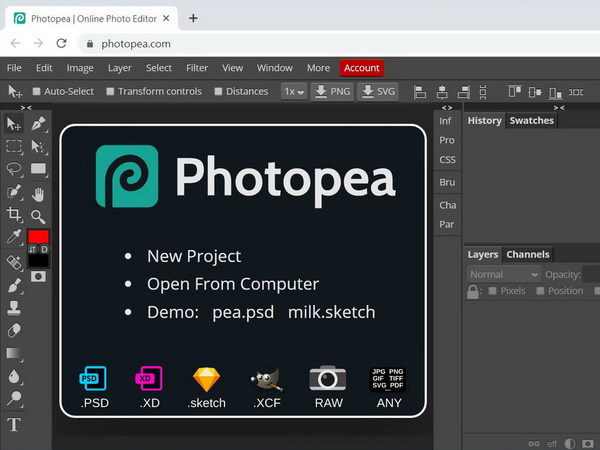Click the move tool icon in options bar

tap(15, 91)
